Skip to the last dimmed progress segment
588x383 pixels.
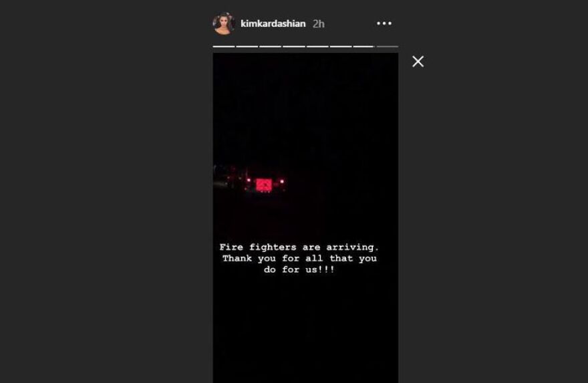point(388,47)
